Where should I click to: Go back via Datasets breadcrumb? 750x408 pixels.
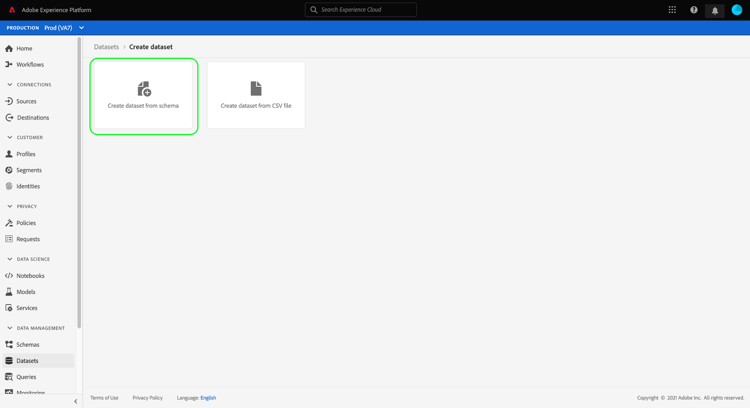(x=106, y=47)
